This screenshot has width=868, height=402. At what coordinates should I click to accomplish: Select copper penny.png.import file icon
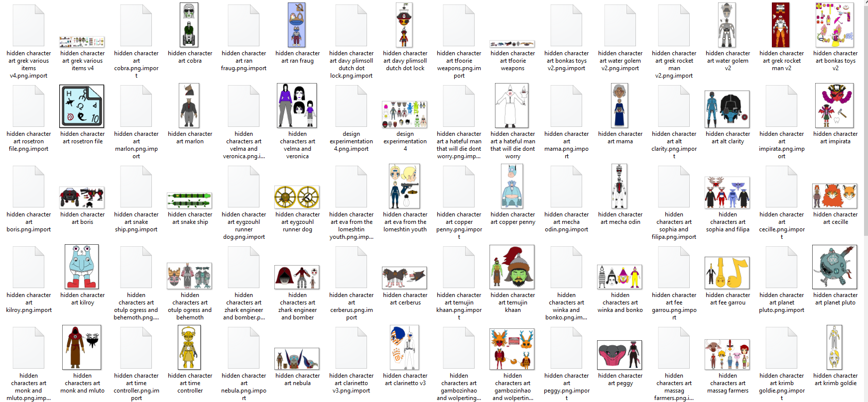tap(459, 187)
